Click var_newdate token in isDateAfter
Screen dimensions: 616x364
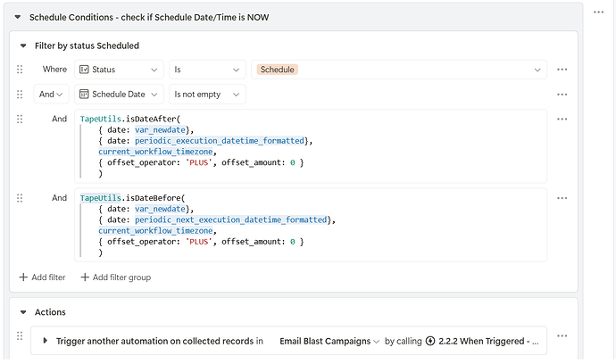pyautogui.click(x=161, y=130)
